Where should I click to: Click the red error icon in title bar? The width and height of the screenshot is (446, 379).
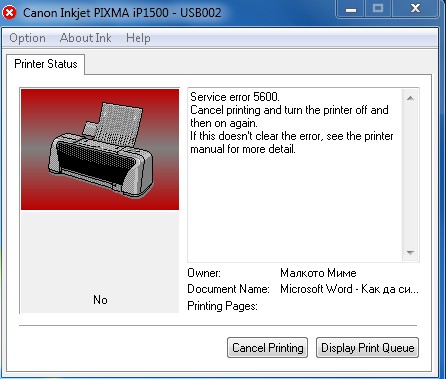tap(9, 13)
